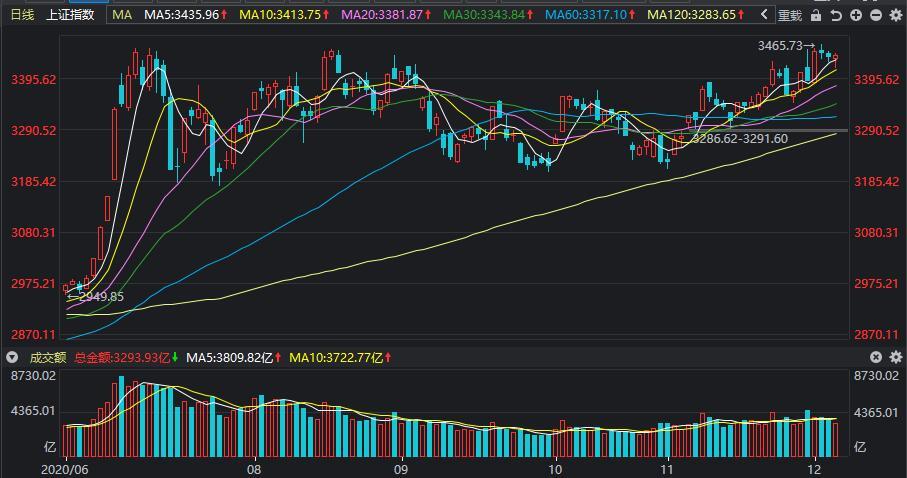The height and width of the screenshot is (478, 907).
Task: Select the 日线 period label
Action: point(23,14)
